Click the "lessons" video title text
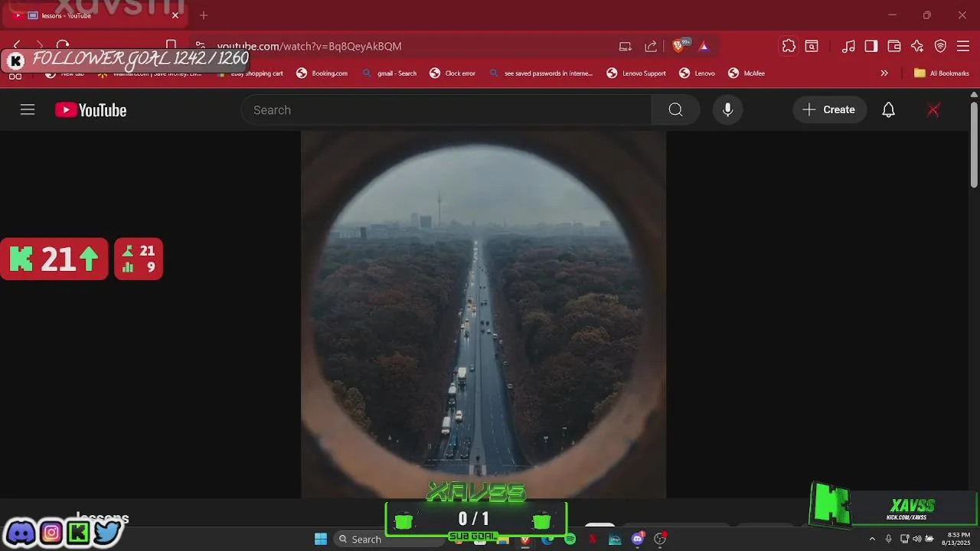980x551 pixels. point(103,518)
